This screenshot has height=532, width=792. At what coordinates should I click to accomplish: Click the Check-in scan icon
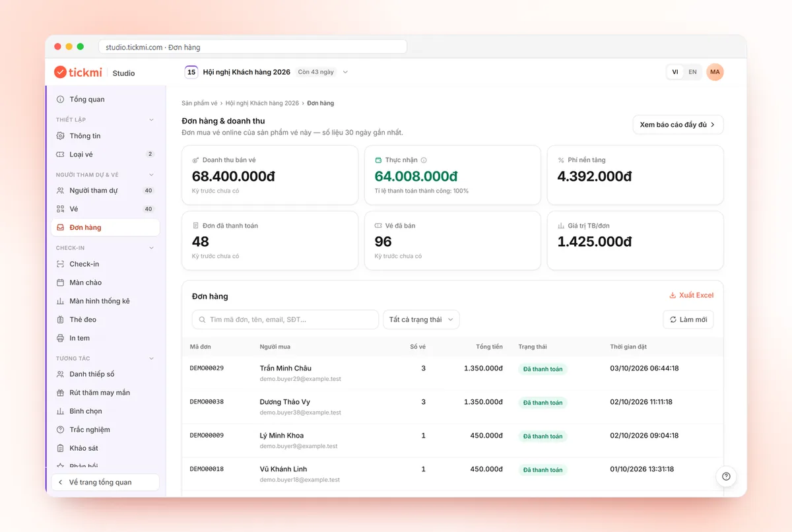tap(61, 264)
